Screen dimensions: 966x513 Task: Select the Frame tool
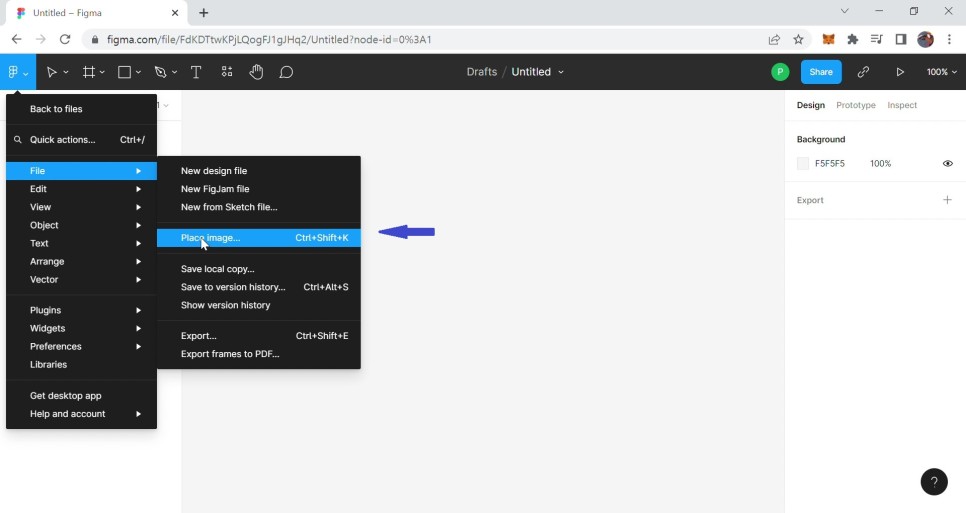point(89,72)
